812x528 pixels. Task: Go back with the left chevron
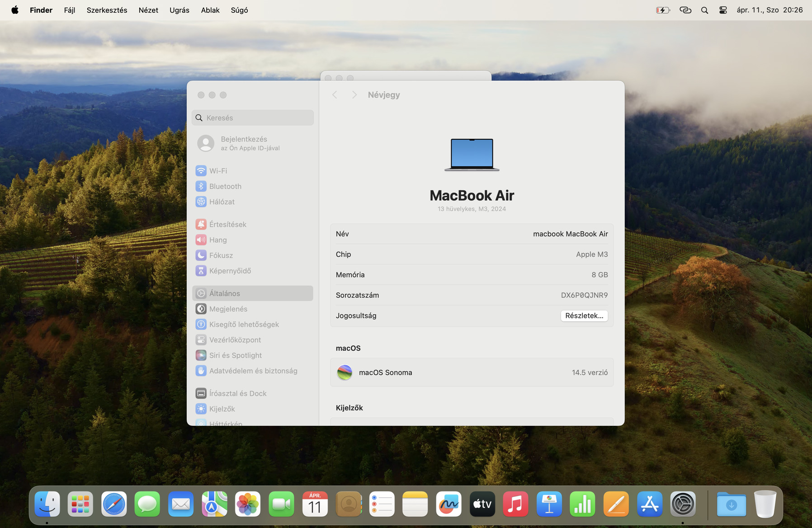335,95
